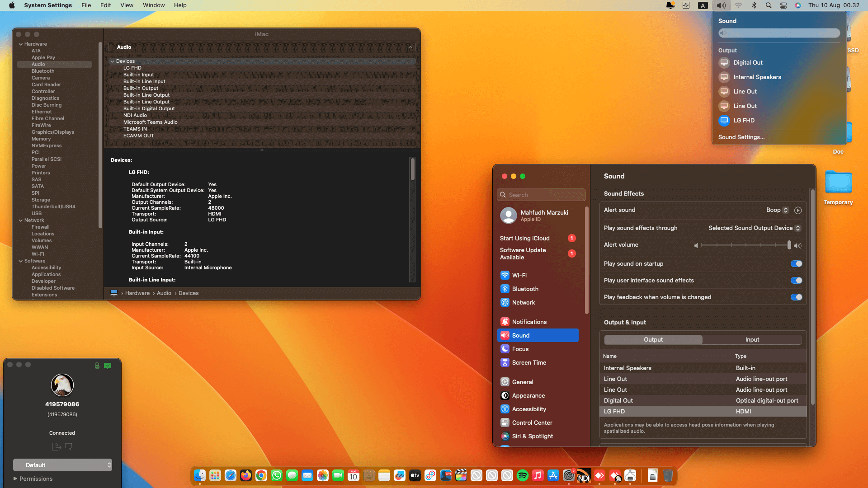Viewport: 868px width, 488px height.
Task: Click the System Settings search field
Action: (x=542, y=195)
